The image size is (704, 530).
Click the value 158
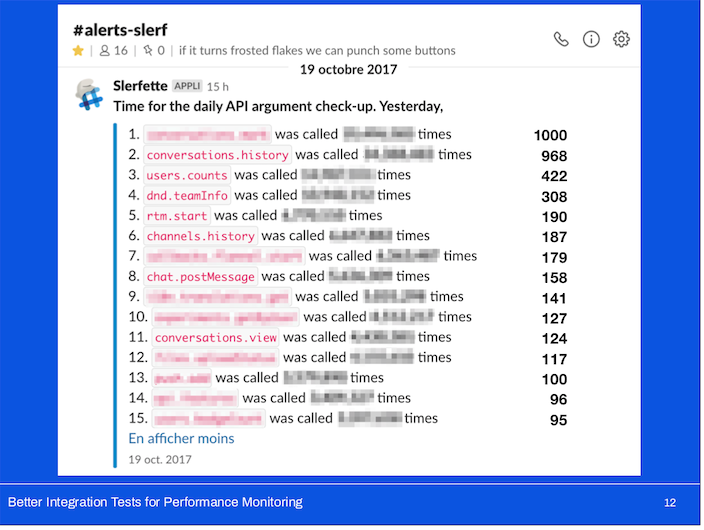coord(554,278)
